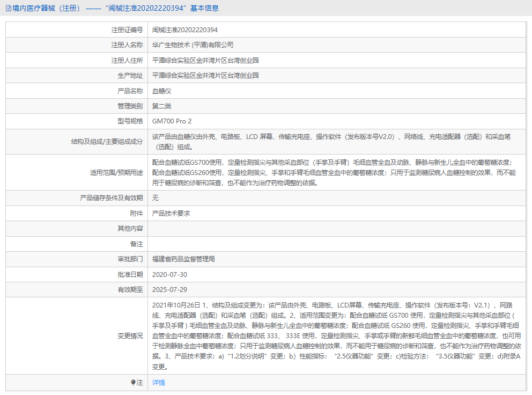Click the 产品储存条件及有效期 label

(112, 197)
